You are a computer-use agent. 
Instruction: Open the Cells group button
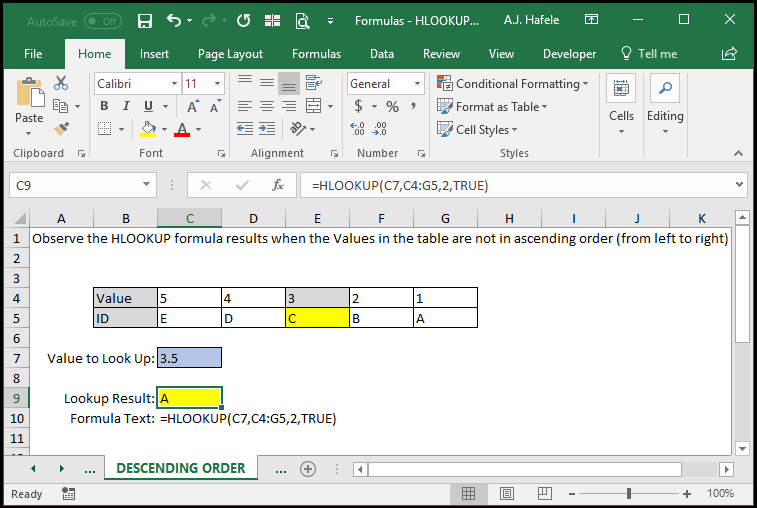pyautogui.click(x=621, y=105)
